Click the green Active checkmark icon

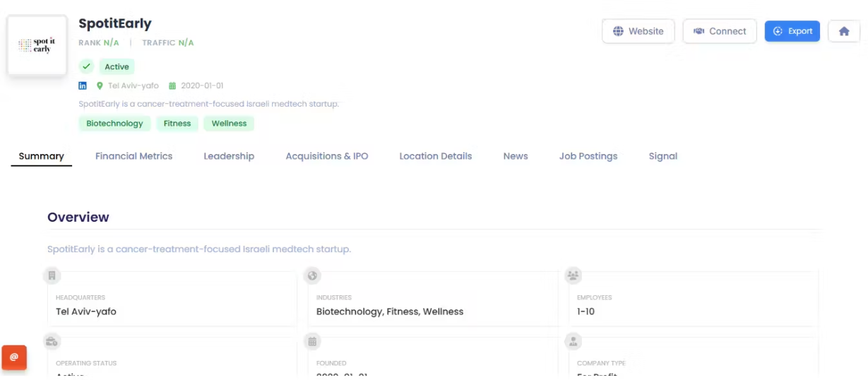(86, 66)
